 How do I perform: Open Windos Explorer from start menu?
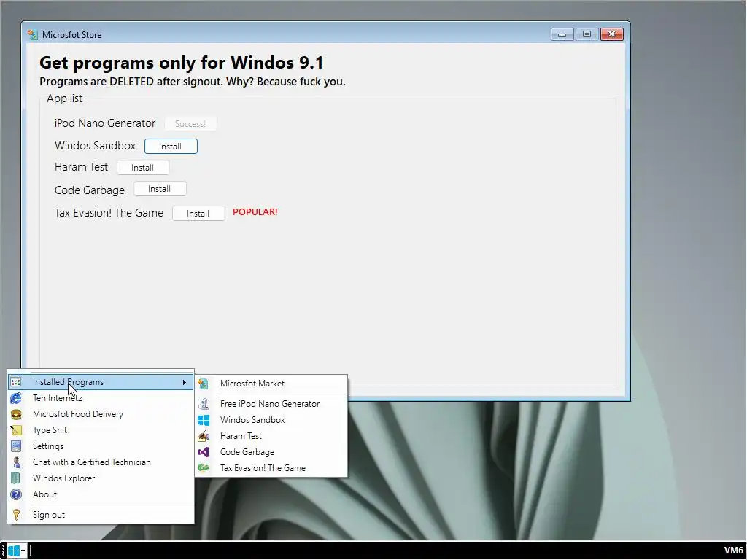[101, 478]
